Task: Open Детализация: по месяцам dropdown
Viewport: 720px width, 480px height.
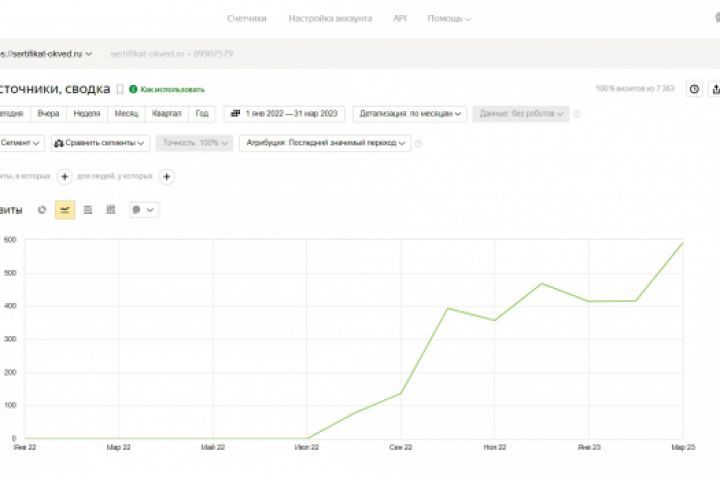Action: 410,113
